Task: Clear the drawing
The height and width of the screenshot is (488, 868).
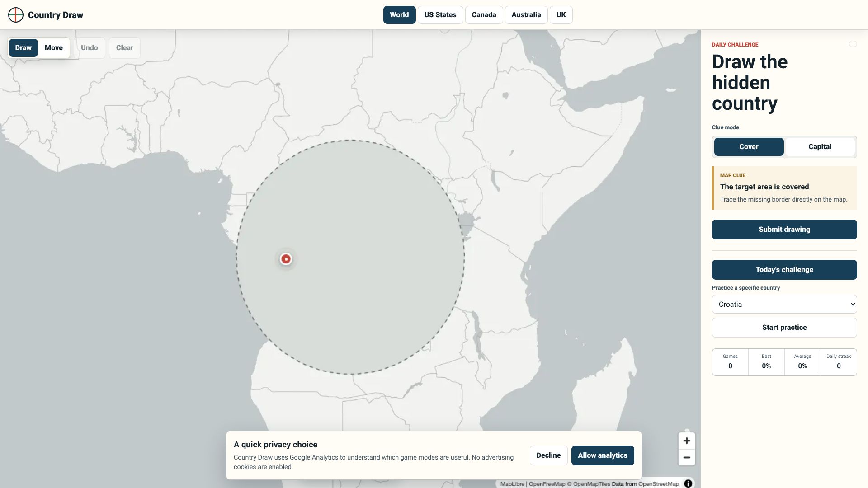Action: tap(125, 48)
